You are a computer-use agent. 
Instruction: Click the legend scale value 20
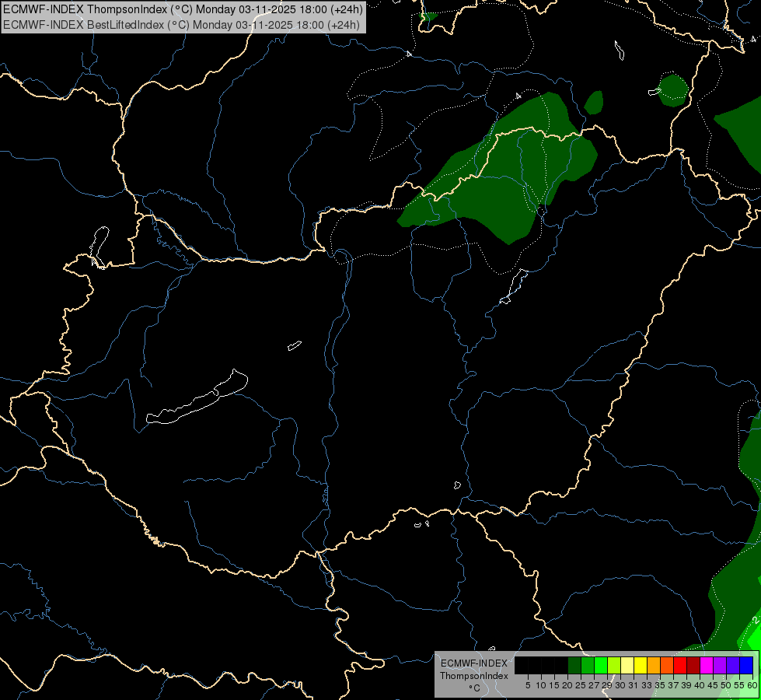[568, 685]
